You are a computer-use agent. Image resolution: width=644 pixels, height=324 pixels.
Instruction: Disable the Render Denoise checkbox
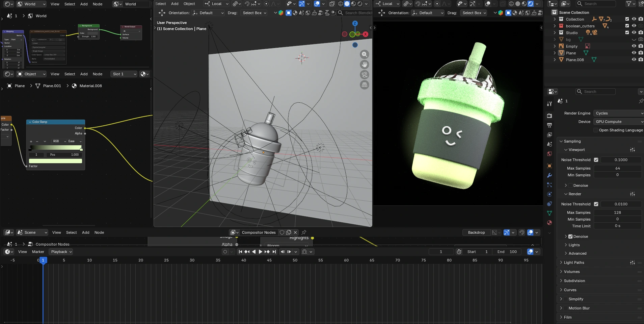coord(570,236)
